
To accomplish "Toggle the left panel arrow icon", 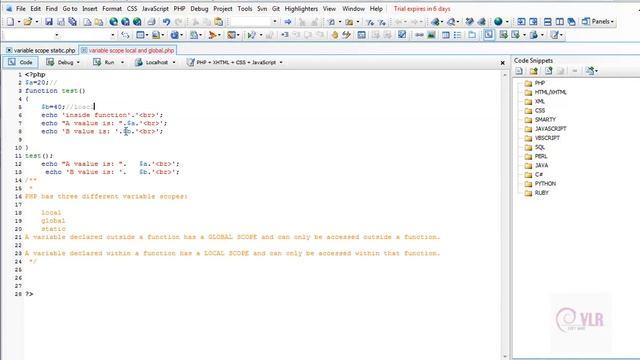I will 521,22.
